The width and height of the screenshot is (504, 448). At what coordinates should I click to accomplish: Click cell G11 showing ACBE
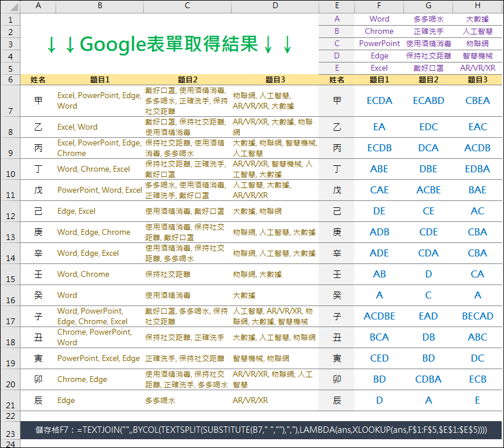tap(429, 190)
